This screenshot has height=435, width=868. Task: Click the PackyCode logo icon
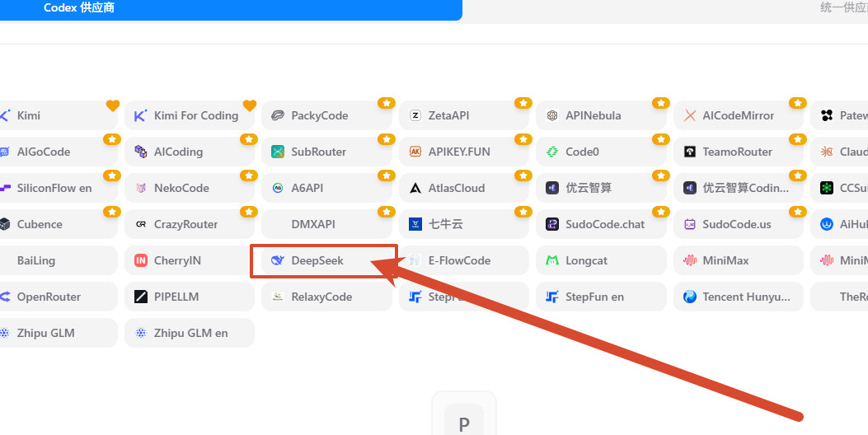tap(278, 115)
